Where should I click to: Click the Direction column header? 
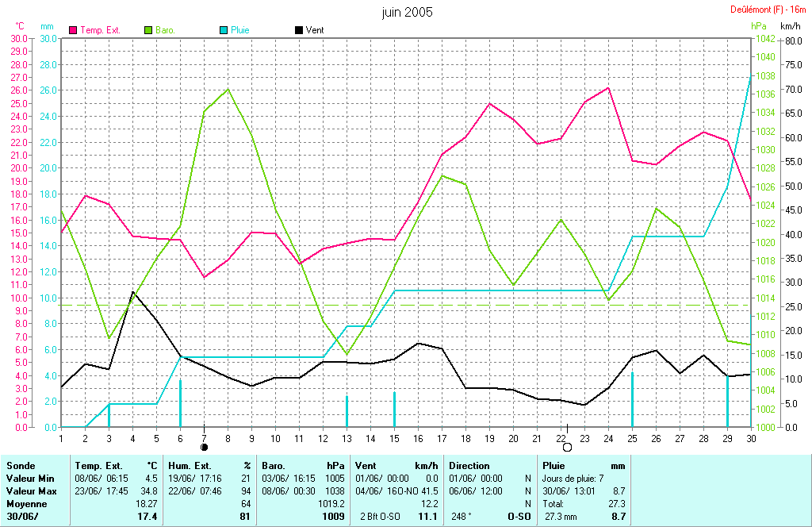tap(469, 466)
